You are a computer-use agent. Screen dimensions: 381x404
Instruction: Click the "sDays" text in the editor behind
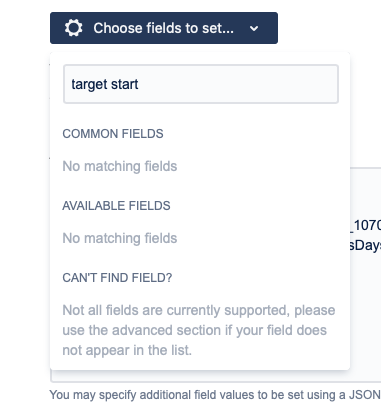click(365, 246)
